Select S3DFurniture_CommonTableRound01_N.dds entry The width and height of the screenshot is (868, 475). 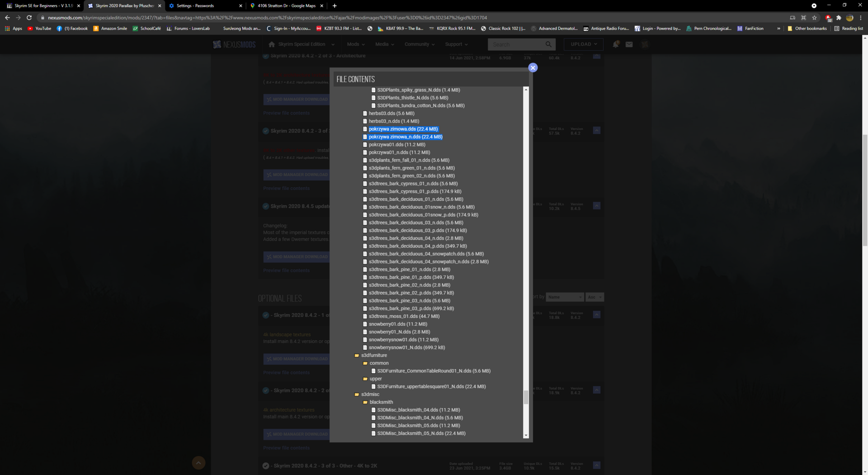(434, 371)
